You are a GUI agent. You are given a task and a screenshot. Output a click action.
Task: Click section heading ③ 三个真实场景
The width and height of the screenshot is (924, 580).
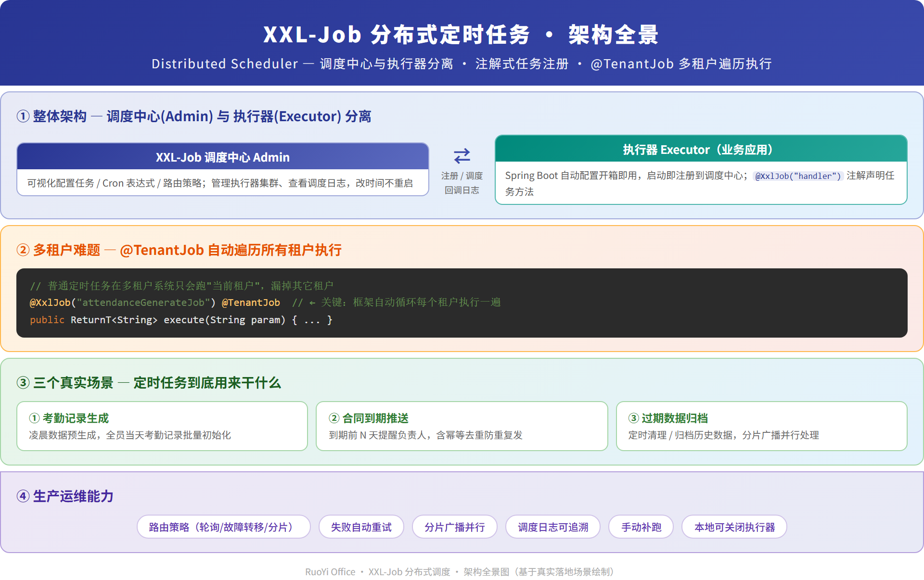(x=149, y=383)
